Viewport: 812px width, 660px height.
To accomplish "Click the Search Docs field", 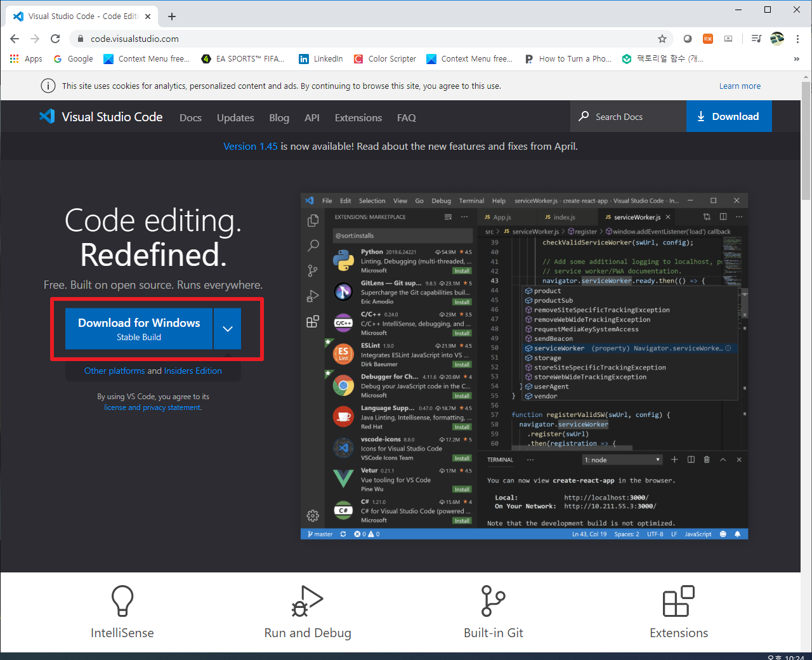I will pyautogui.click(x=628, y=117).
